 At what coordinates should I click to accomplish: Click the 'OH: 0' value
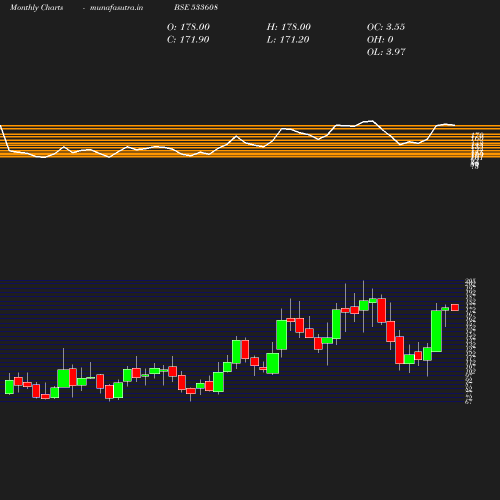click(x=380, y=40)
